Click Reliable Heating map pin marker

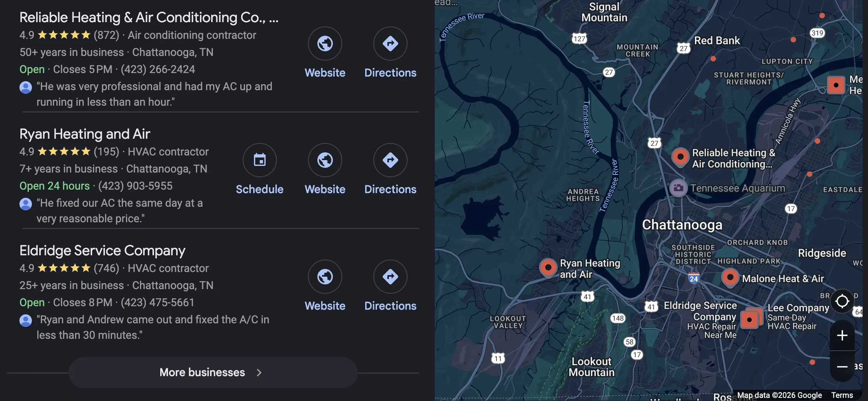680,157
